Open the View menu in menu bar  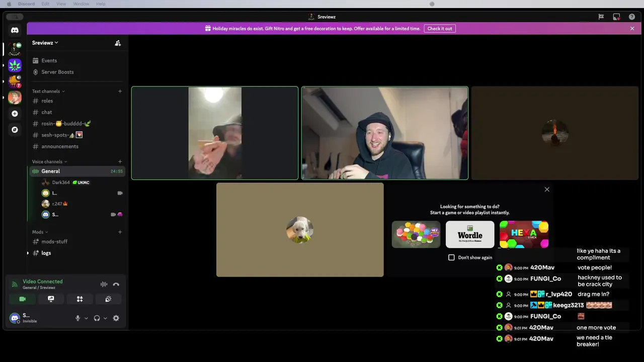[61, 4]
